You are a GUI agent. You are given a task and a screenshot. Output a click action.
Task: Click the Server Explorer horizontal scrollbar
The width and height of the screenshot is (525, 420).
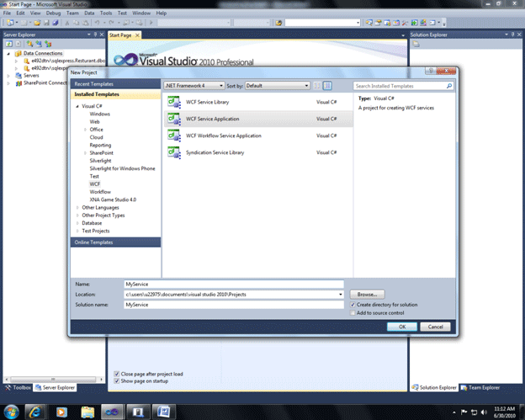pyautogui.click(x=54, y=380)
